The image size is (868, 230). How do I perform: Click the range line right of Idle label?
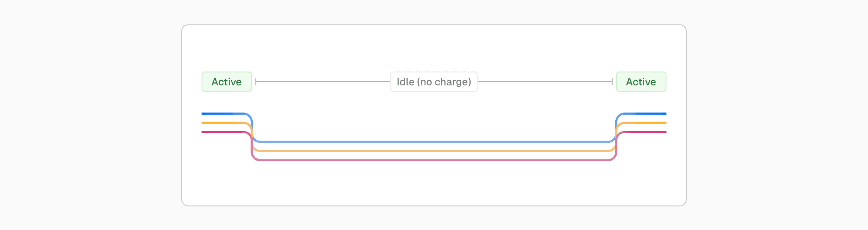[x=545, y=82]
